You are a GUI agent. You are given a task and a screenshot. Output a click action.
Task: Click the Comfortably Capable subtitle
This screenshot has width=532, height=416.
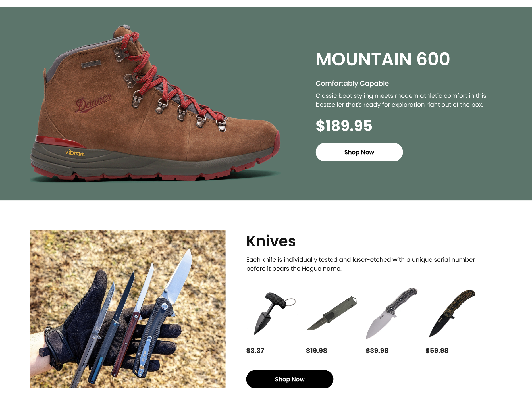(352, 83)
